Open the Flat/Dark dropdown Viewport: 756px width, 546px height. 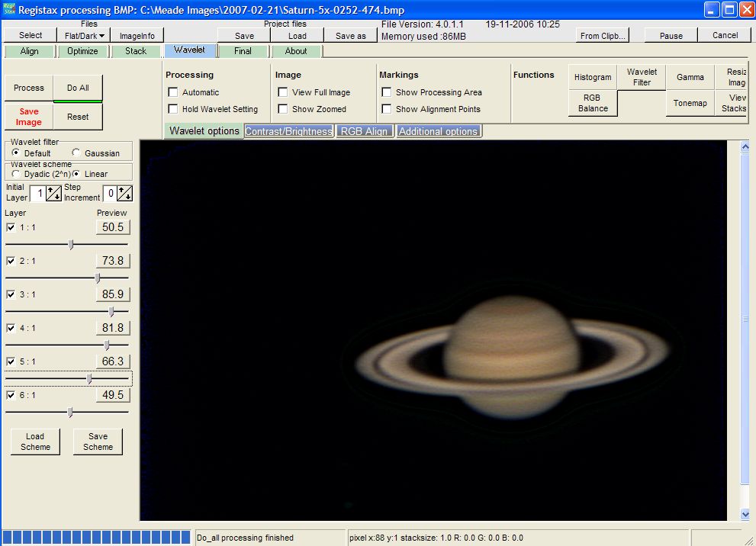tap(85, 36)
